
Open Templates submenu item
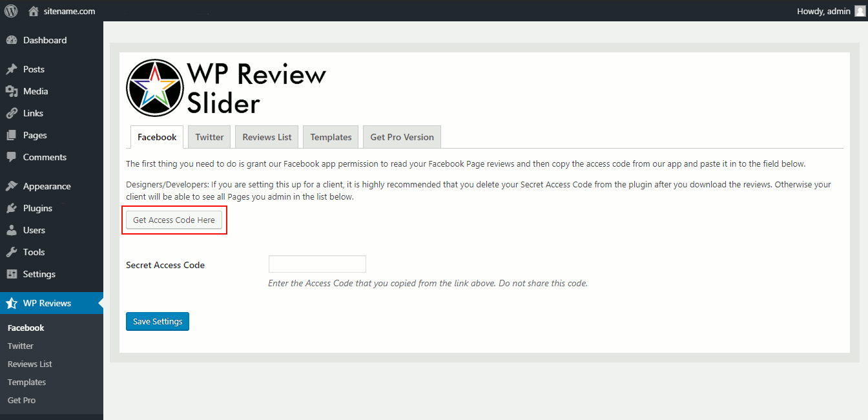26,382
